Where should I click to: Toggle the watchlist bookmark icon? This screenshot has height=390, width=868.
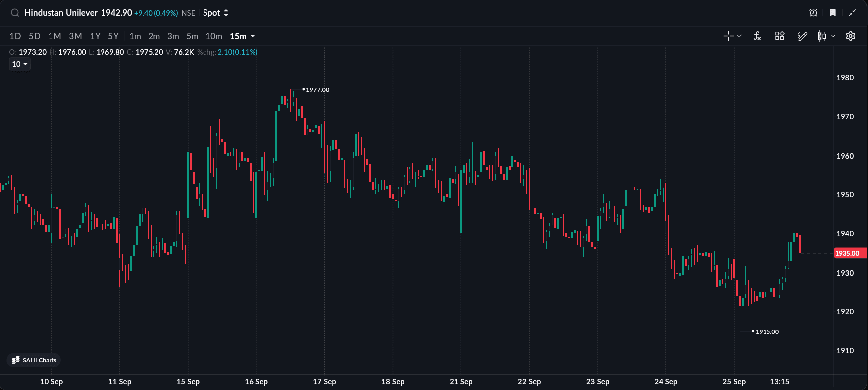[833, 13]
